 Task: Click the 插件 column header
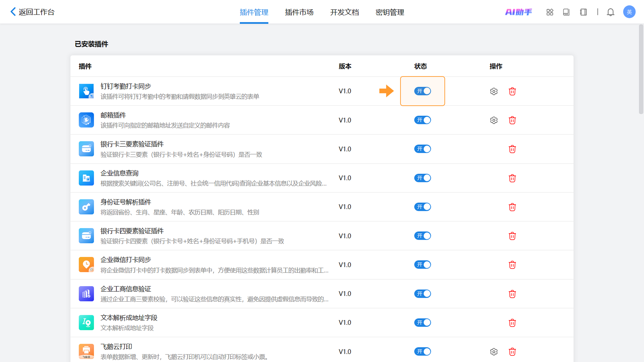click(85, 66)
